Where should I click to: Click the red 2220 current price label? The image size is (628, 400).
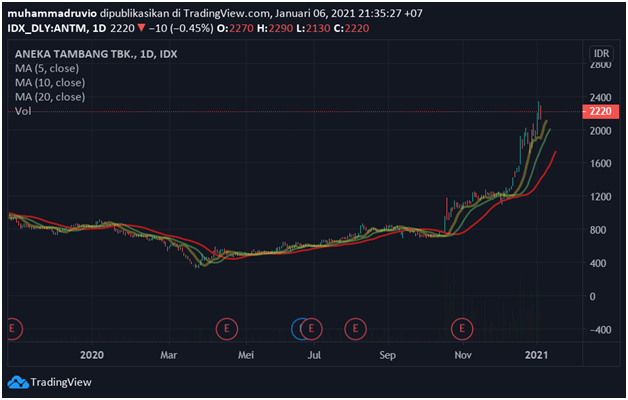[600, 113]
